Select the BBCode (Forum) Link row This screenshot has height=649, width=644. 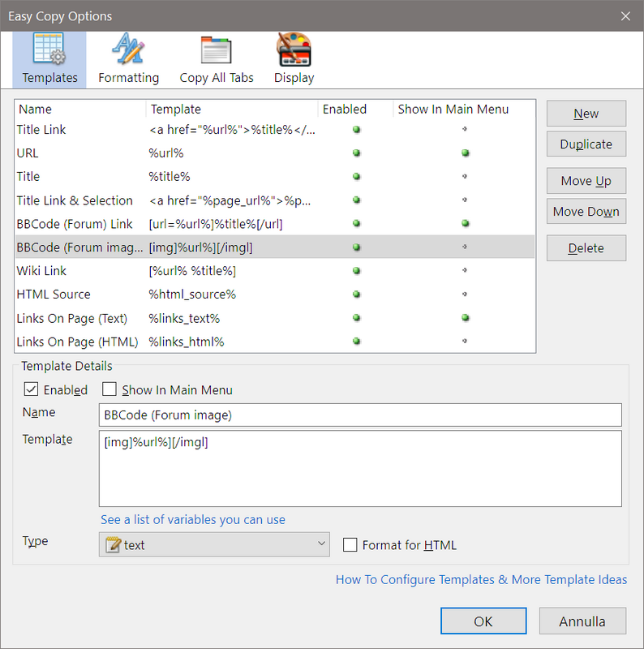tap(275, 224)
